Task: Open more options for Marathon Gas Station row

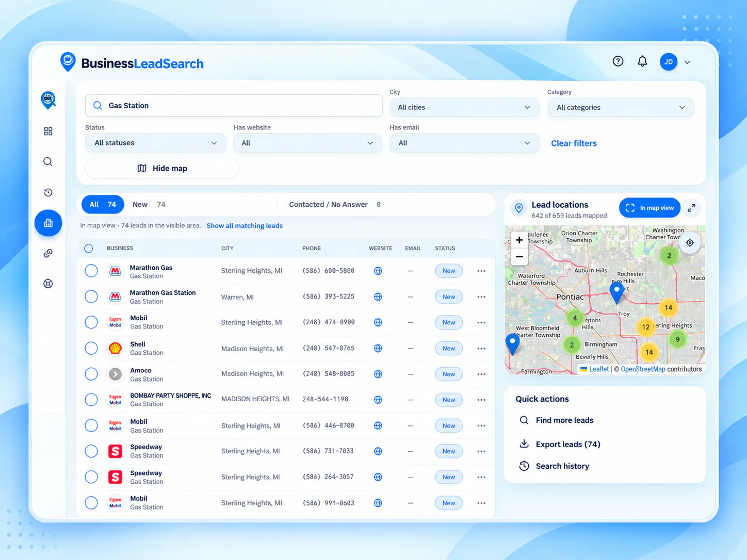Action: 481,297
